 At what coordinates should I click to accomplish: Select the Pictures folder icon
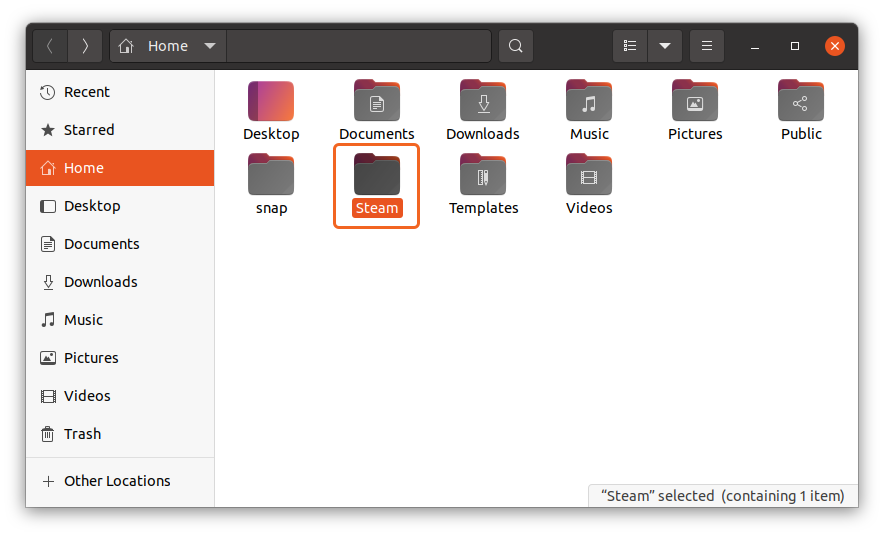(695, 101)
